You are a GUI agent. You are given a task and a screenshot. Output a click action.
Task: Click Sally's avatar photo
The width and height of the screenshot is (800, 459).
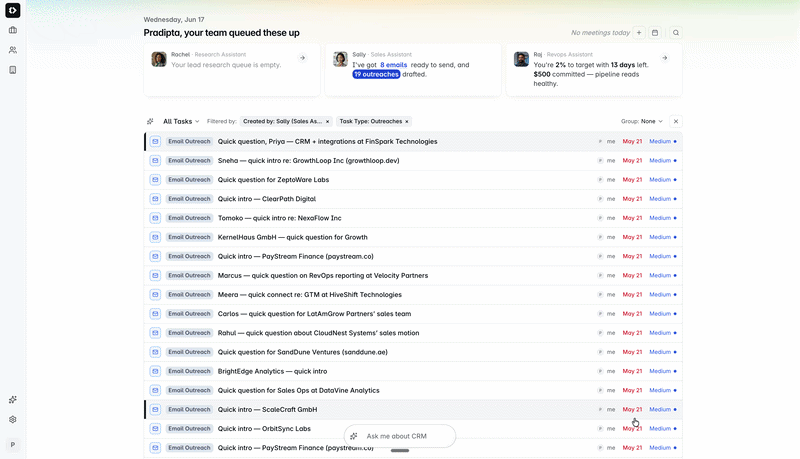(340, 59)
